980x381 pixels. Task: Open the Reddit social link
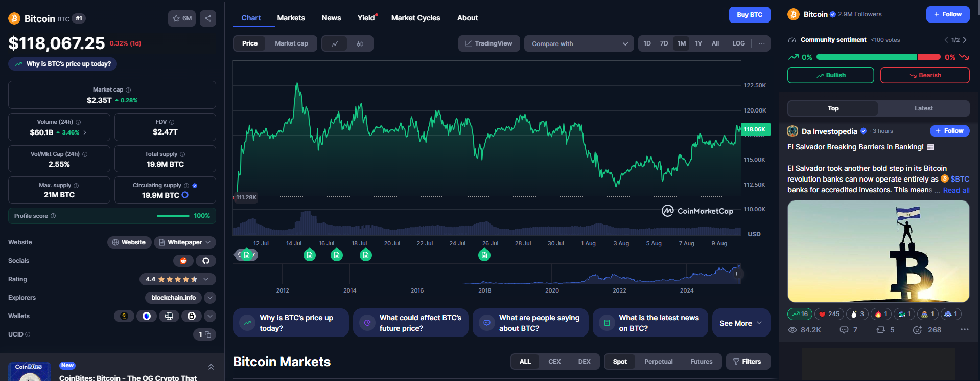(x=183, y=261)
